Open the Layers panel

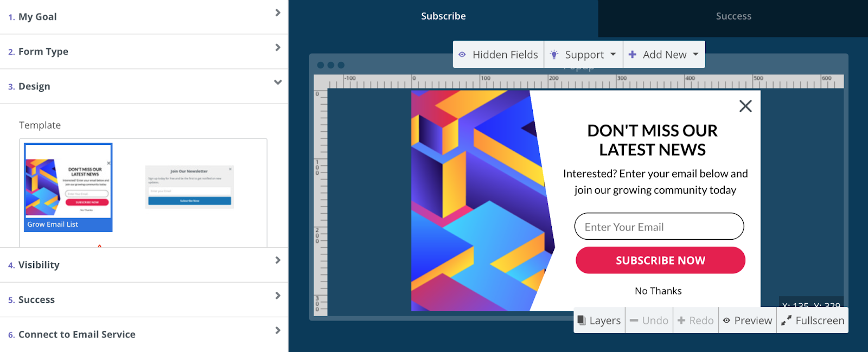point(599,320)
